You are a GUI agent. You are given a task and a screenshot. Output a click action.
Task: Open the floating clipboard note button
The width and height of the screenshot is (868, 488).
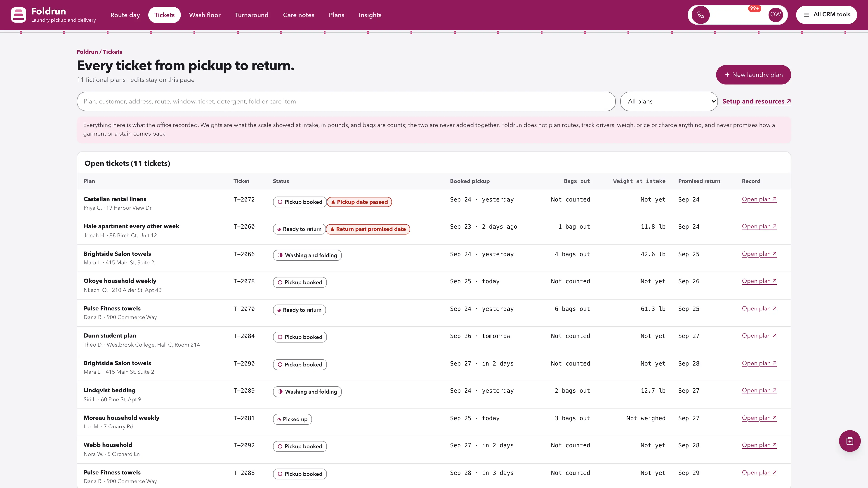click(x=849, y=441)
